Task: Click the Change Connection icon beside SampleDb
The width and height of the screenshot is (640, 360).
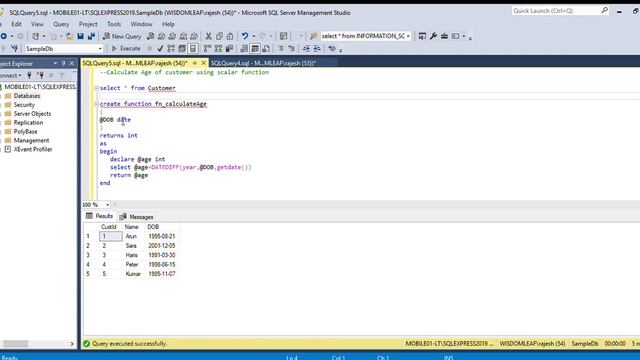Action: [x=15, y=49]
